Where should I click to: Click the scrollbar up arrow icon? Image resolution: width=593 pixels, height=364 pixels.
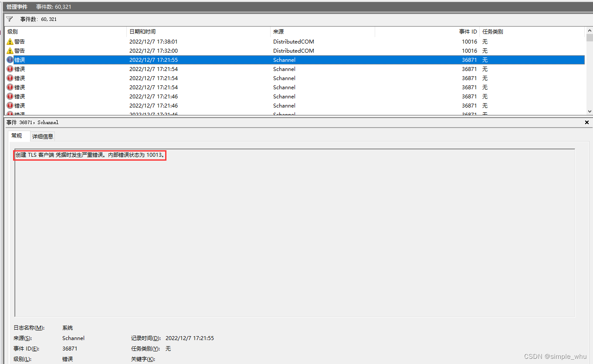(589, 30)
